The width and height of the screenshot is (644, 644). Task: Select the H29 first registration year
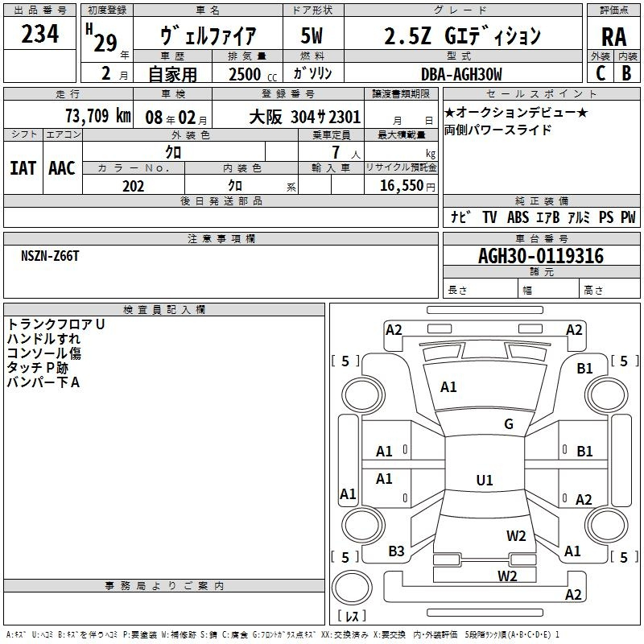tap(101, 39)
